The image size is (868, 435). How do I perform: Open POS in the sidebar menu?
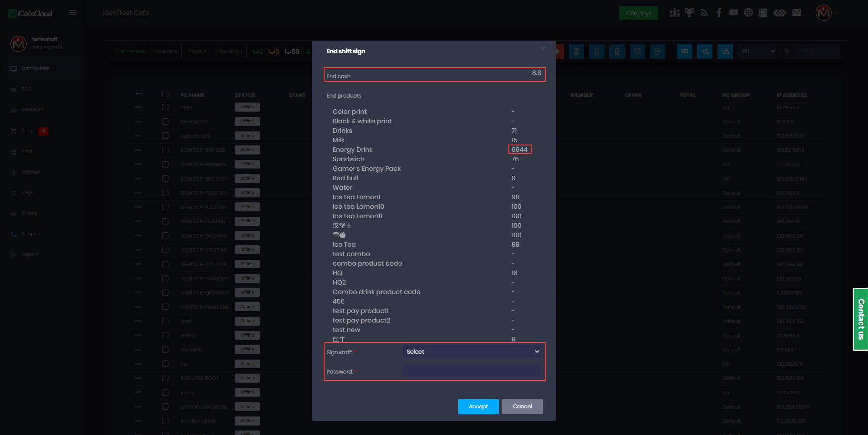click(26, 89)
